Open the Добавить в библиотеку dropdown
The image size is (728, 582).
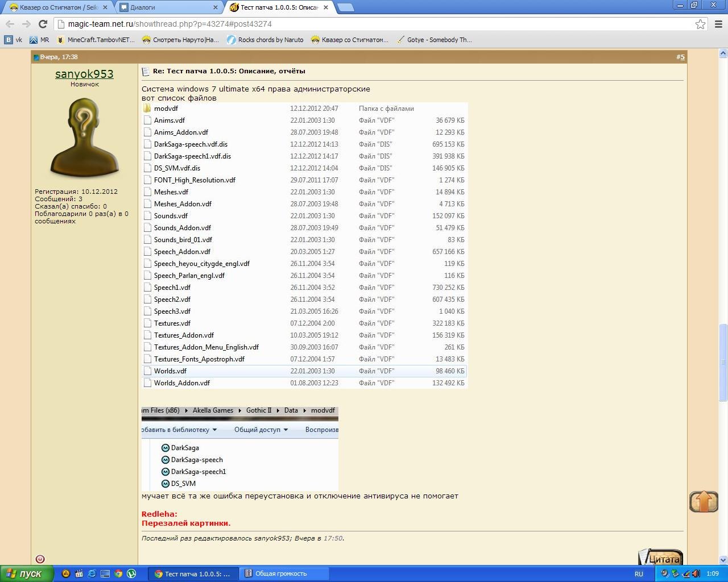click(x=179, y=430)
